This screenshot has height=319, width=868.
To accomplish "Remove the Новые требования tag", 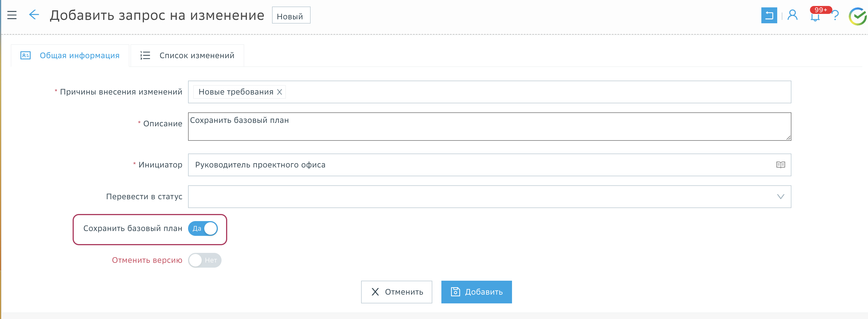I will [x=279, y=92].
